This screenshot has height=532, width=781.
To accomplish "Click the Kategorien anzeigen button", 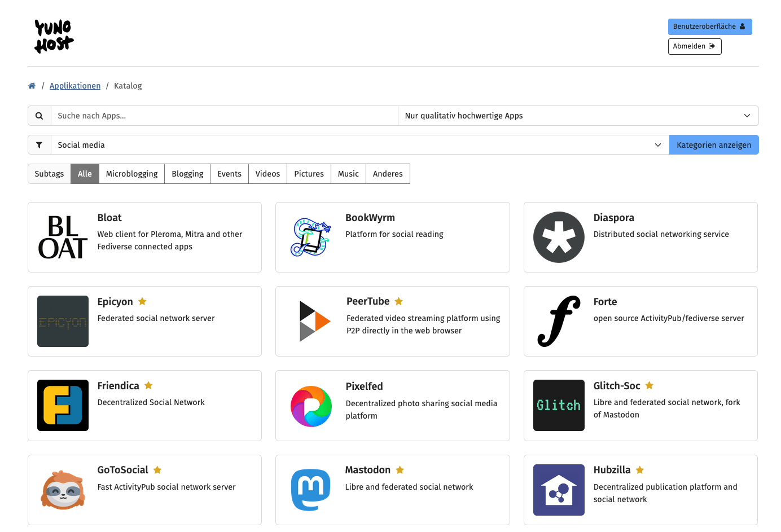I will pos(714,145).
